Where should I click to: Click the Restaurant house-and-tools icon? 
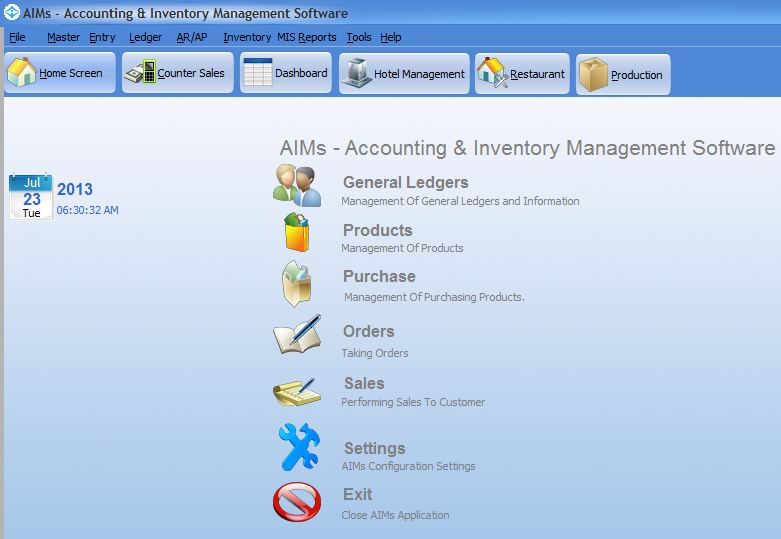coord(493,73)
